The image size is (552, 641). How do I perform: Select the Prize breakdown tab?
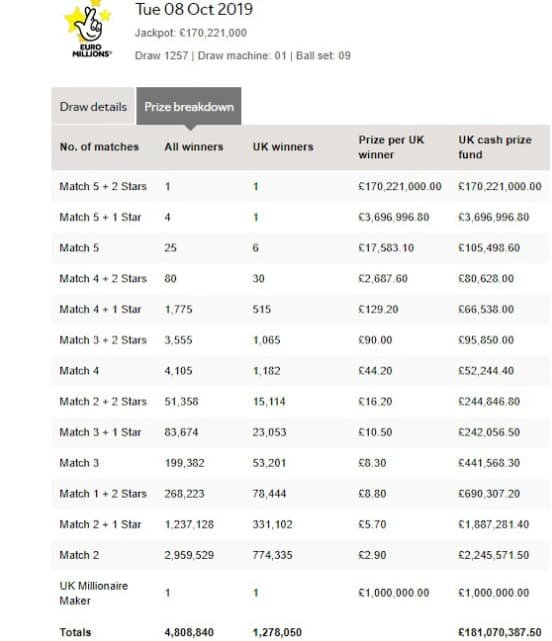(189, 106)
